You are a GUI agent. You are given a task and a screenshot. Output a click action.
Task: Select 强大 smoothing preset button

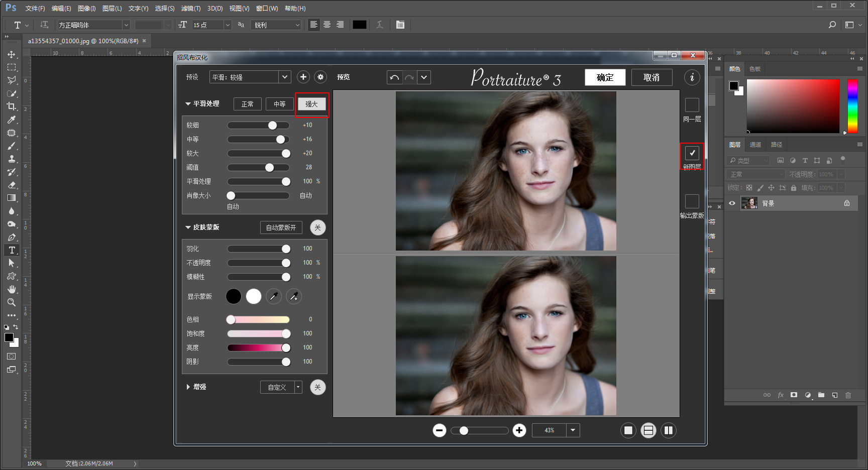coord(312,104)
